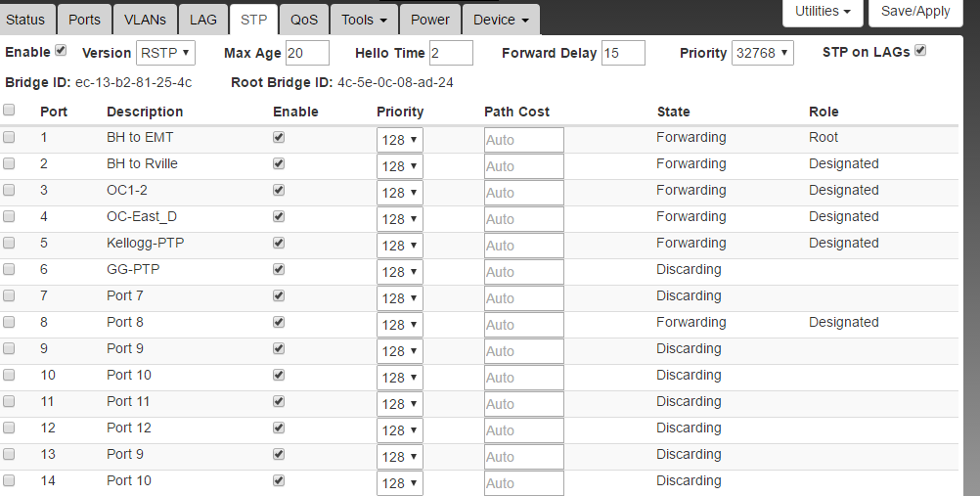The height and width of the screenshot is (496, 980).
Task: Open the Utilities dropdown menu
Action: tap(823, 12)
